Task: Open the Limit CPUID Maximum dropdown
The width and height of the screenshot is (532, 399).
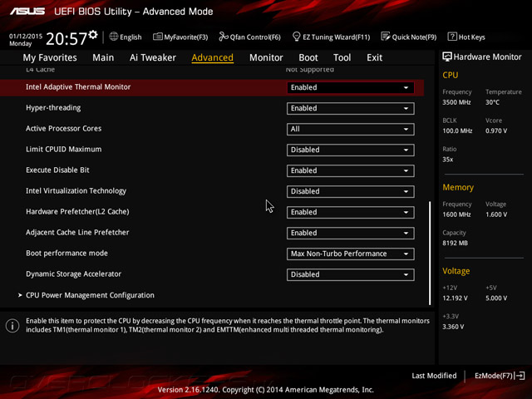Action: click(350, 150)
